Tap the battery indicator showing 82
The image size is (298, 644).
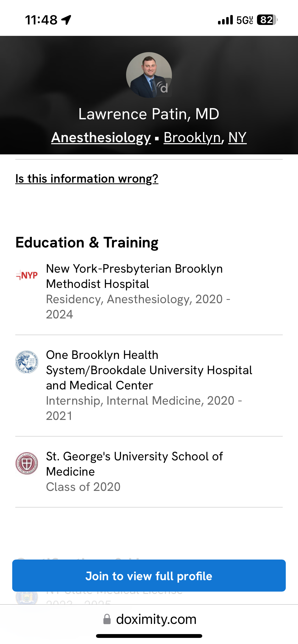pyautogui.click(x=267, y=20)
